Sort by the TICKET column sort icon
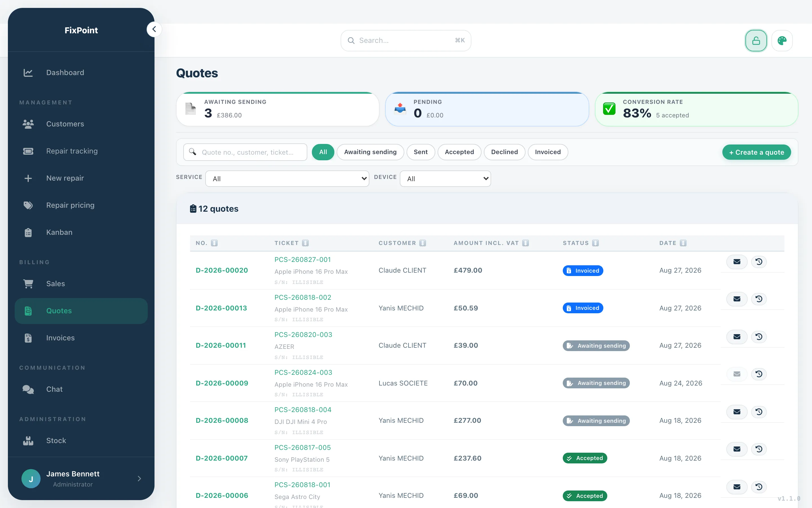This screenshot has height=508, width=812. pyautogui.click(x=305, y=243)
